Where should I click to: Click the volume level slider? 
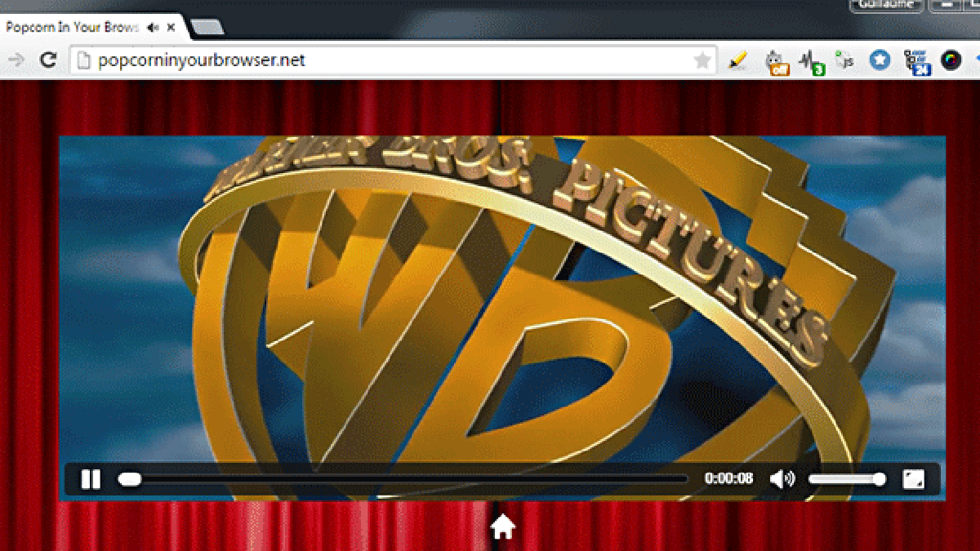click(847, 479)
